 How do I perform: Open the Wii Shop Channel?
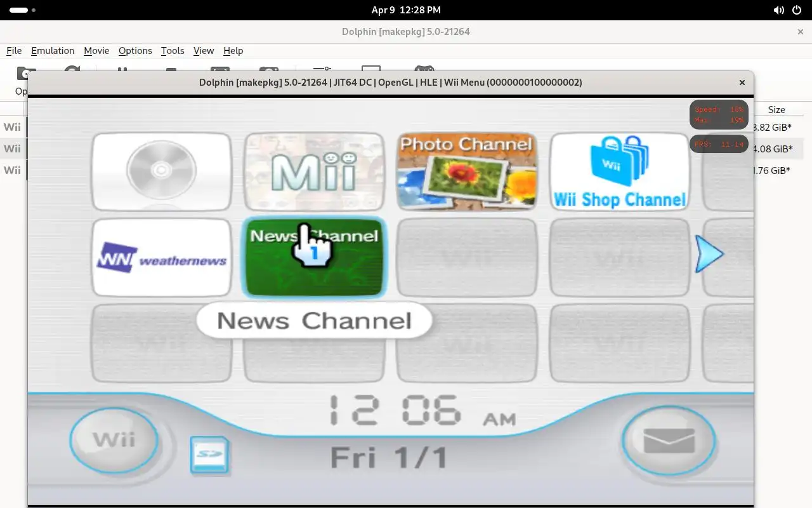click(x=620, y=171)
